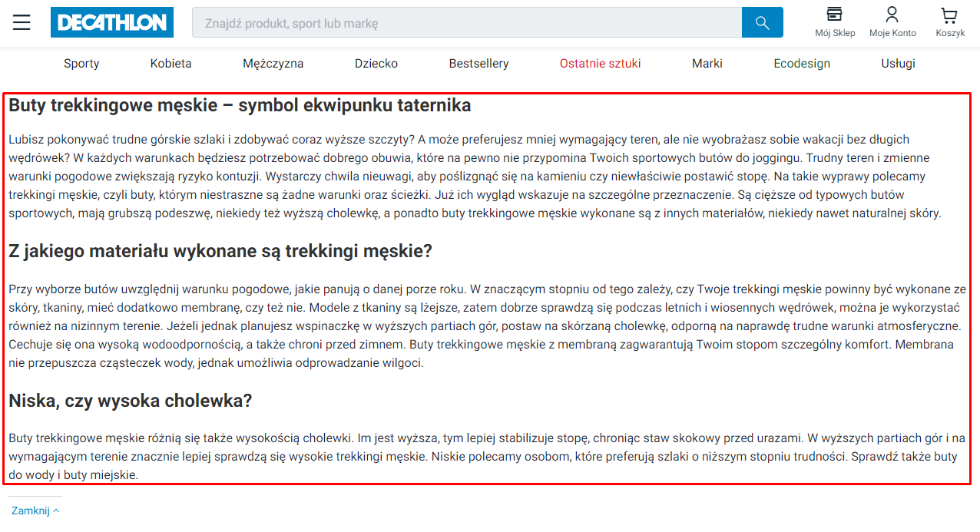Open the Kobieta menu
The width and height of the screenshot is (980, 532).
click(x=171, y=64)
